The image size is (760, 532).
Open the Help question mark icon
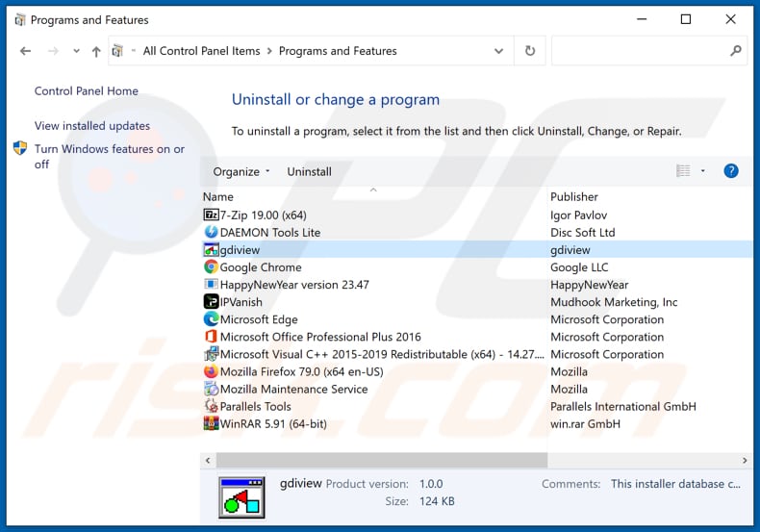coord(731,171)
